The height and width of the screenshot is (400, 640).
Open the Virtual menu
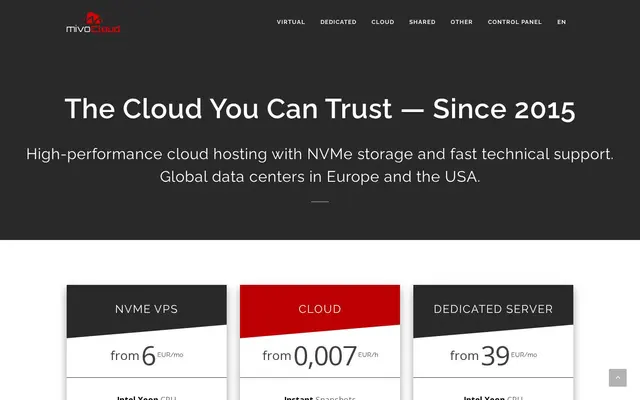[x=291, y=22]
